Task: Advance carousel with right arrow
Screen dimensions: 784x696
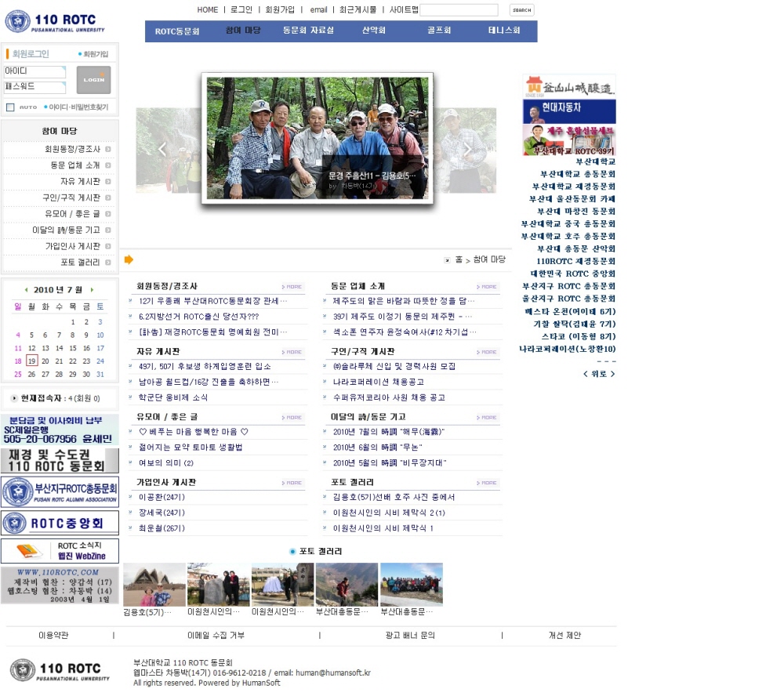Action: [467, 150]
